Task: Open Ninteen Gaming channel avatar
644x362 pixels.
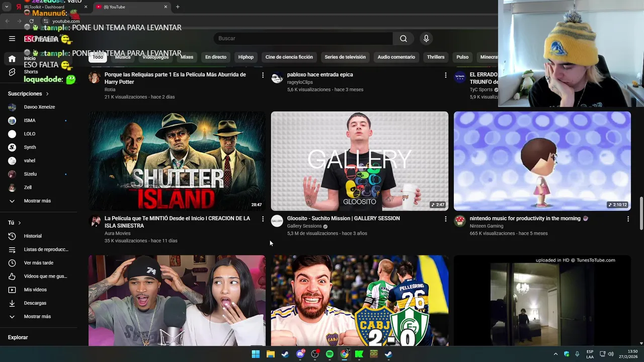Action: pos(460,221)
